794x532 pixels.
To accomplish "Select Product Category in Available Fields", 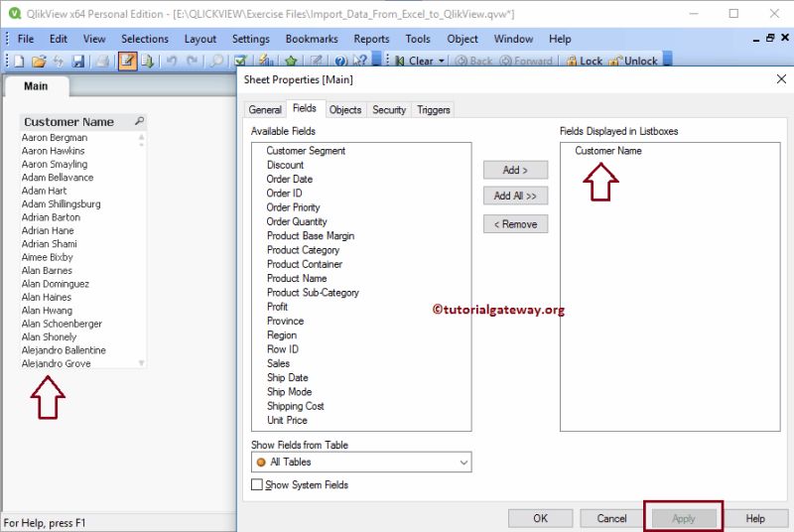I will [303, 250].
